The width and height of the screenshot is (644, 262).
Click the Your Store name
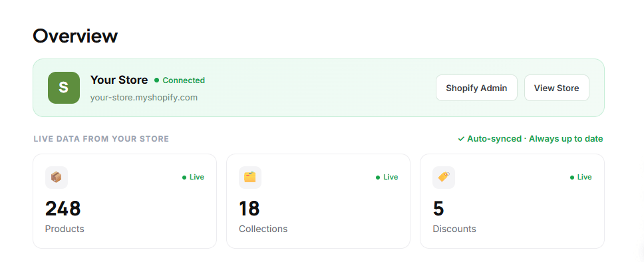pos(119,80)
